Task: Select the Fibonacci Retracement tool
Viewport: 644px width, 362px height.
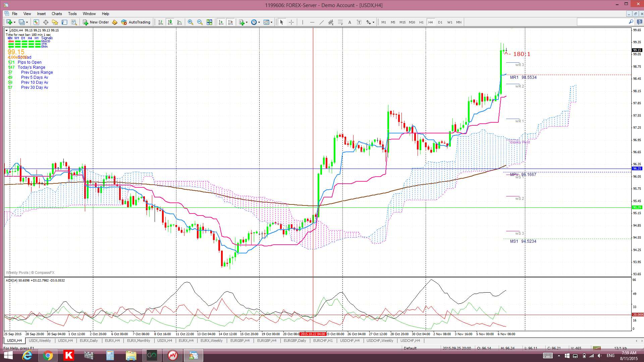Action: tap(340, 22)
